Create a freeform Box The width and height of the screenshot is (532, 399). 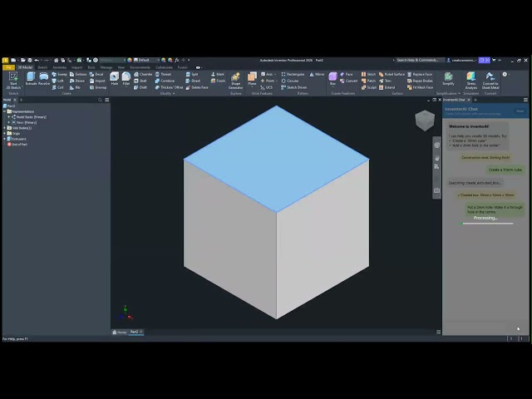[332, 79]
